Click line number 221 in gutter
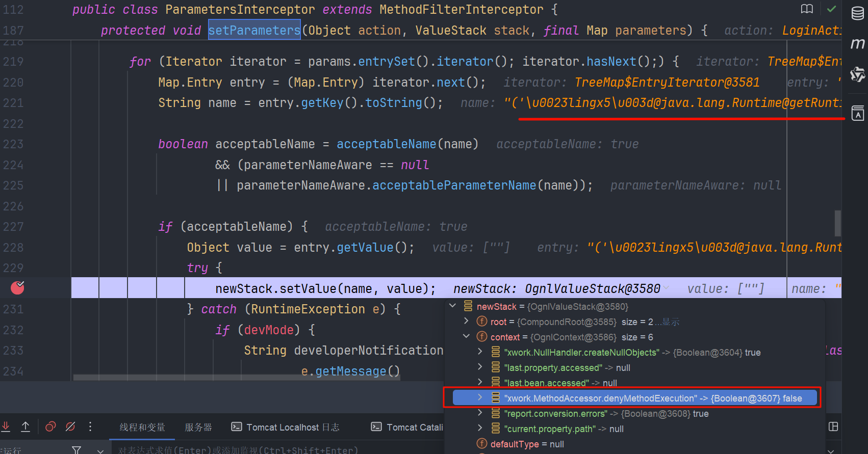 click(x=13, y=103)
